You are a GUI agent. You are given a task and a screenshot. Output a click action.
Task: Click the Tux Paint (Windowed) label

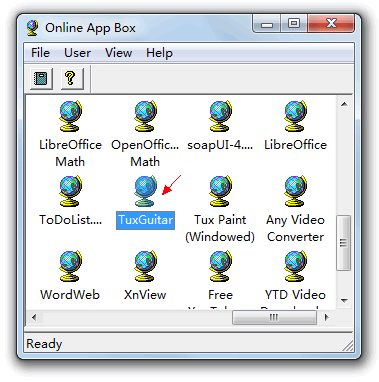pos(220,228)
